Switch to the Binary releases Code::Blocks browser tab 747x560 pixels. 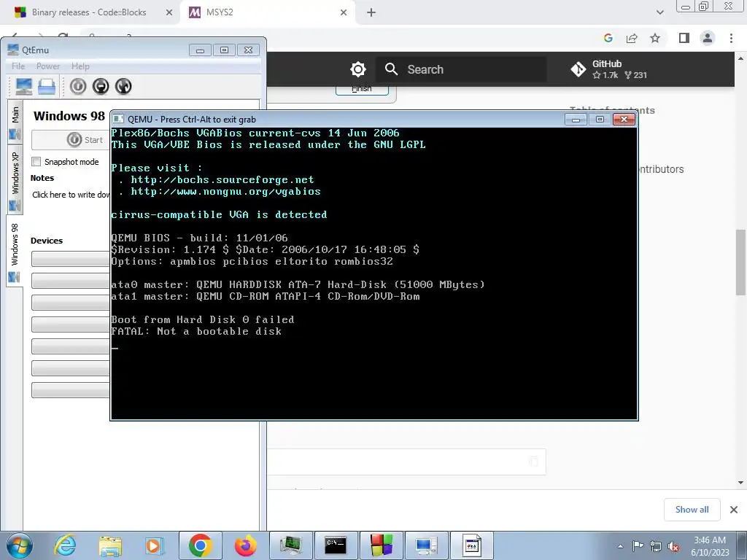88,12
